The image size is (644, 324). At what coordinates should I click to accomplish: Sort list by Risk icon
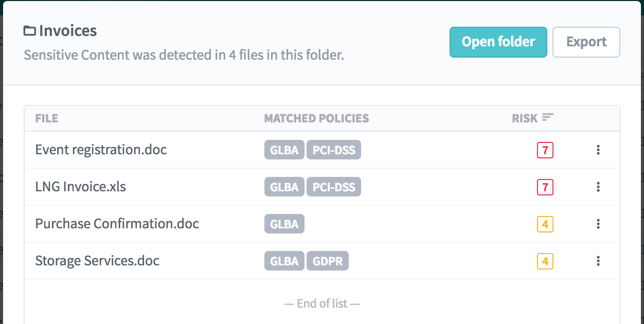[x=547, y=118]
